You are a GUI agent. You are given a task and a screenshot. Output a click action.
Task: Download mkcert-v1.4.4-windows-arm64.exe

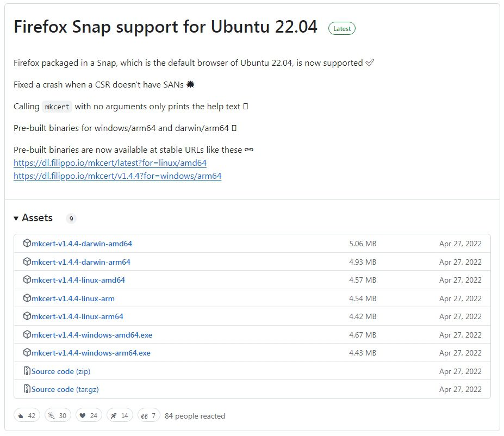(x=91, y=353)
